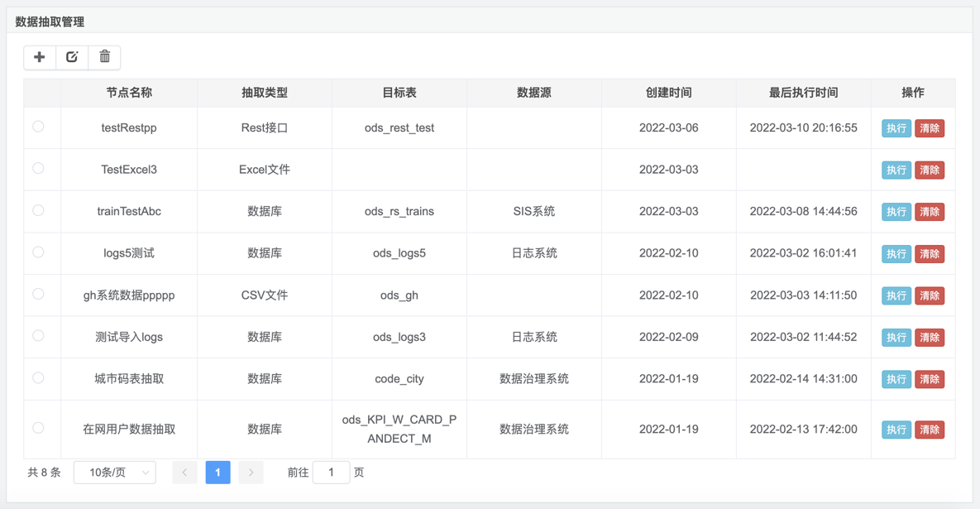Select page 1 in pagination
Image resolution: width=980 pixels, height=509 pixels.
218,473
